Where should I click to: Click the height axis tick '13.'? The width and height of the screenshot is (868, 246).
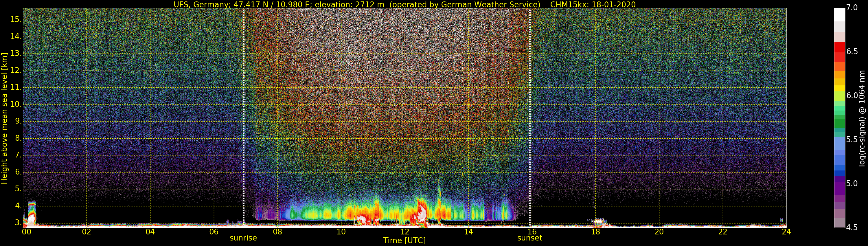pyautogui.click(x=16, y=54)
